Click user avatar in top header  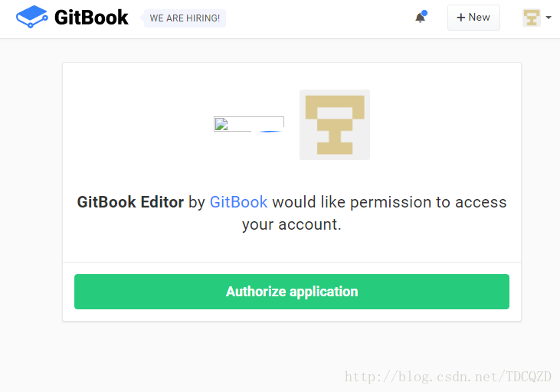pos(532,18)
